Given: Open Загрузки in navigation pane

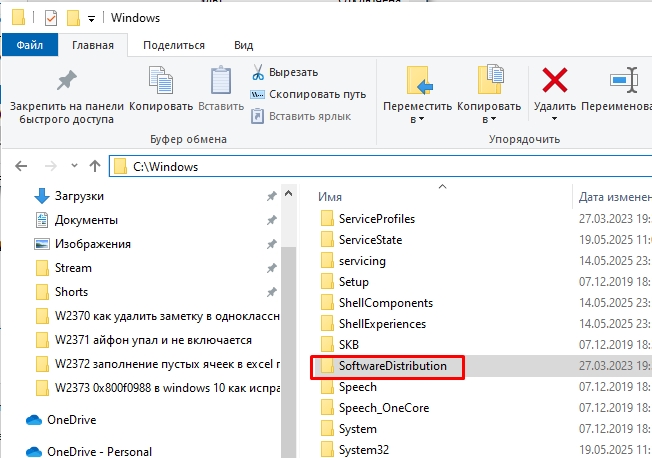Looking at the screenshot, I should point(79,196).
